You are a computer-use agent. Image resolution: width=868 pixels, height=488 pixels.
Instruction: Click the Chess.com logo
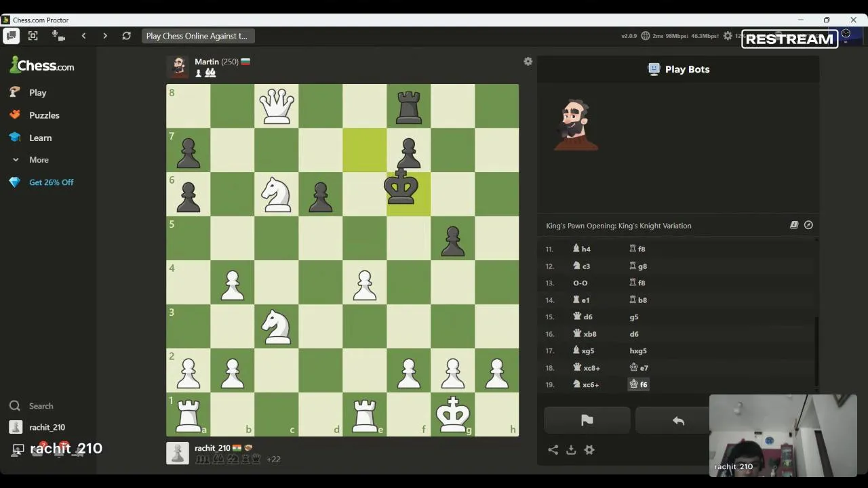click(x=42, y=66)
